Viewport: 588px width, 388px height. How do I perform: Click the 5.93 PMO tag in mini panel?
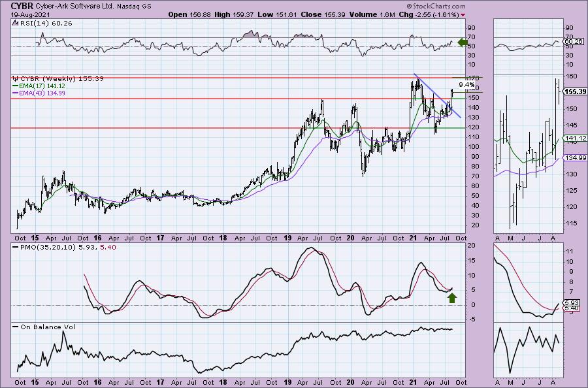572,302
